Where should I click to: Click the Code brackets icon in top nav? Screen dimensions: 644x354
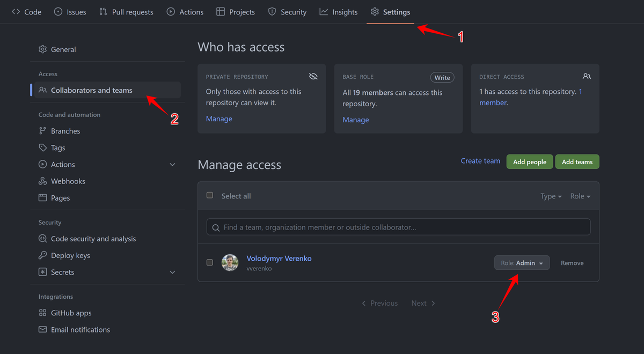16,12
